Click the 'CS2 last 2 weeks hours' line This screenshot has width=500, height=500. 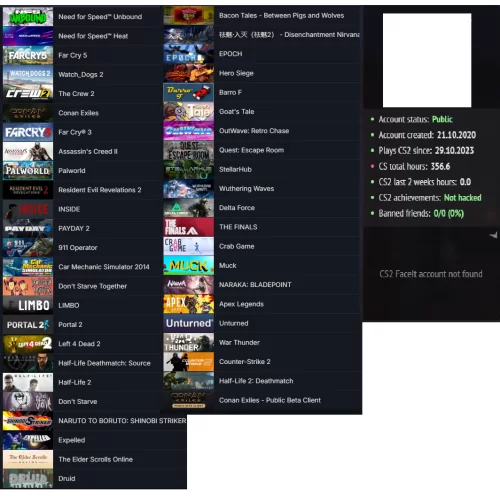(x=425, y=182)
